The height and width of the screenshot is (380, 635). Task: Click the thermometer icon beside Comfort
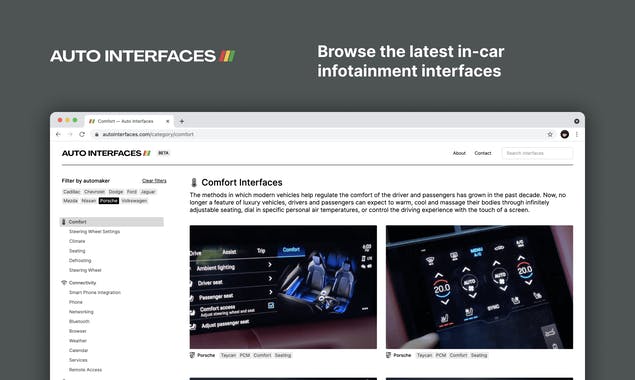(x=64, y=222)
